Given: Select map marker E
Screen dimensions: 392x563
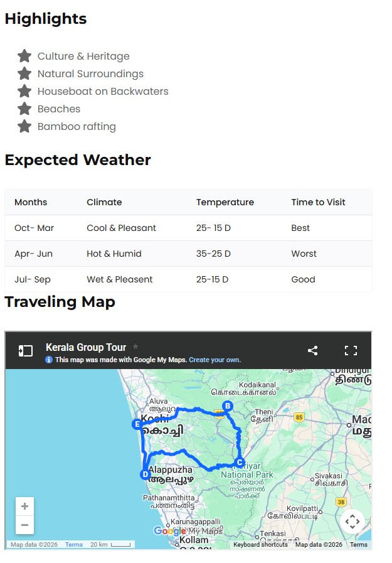Looking at the screenshot, I should point(137,424).
